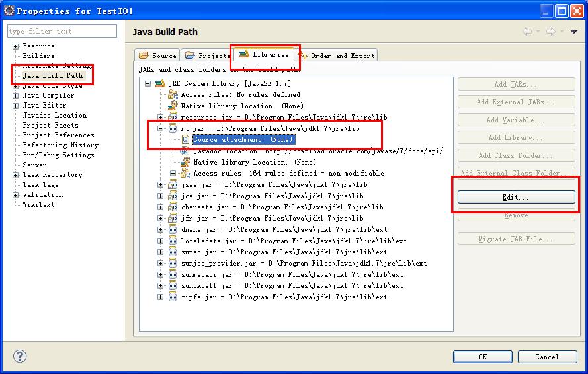Open the view menu dropdown triangle
The image size is (588, 374).
tap(573, 32)
